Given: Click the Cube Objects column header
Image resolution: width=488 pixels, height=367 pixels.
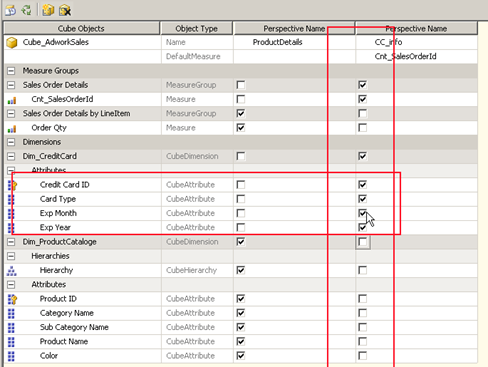Looking at the screenshot, I should (x=81, y=29).
